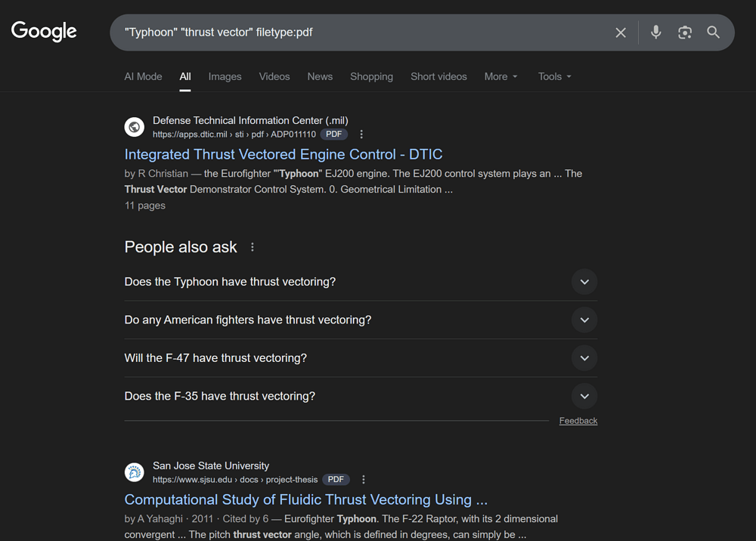The image size is (756, 541).
Task: Switch to the Images tab
Action: point(225,76)
